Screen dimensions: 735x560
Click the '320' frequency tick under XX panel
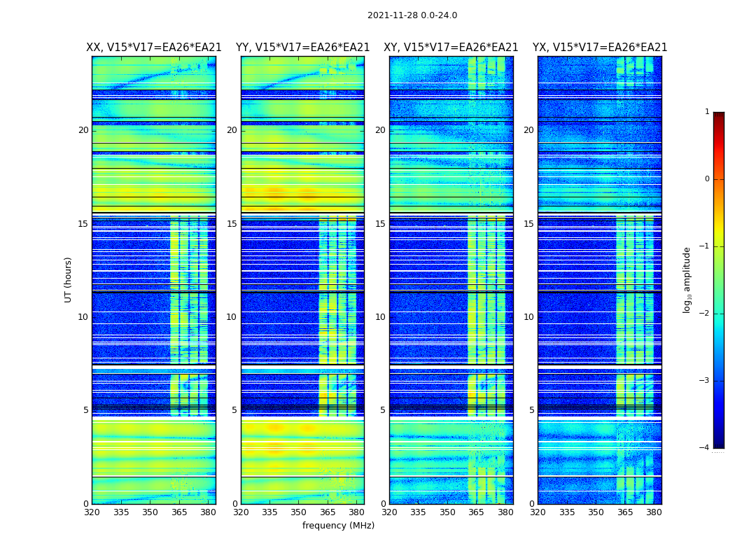point(92,512)
